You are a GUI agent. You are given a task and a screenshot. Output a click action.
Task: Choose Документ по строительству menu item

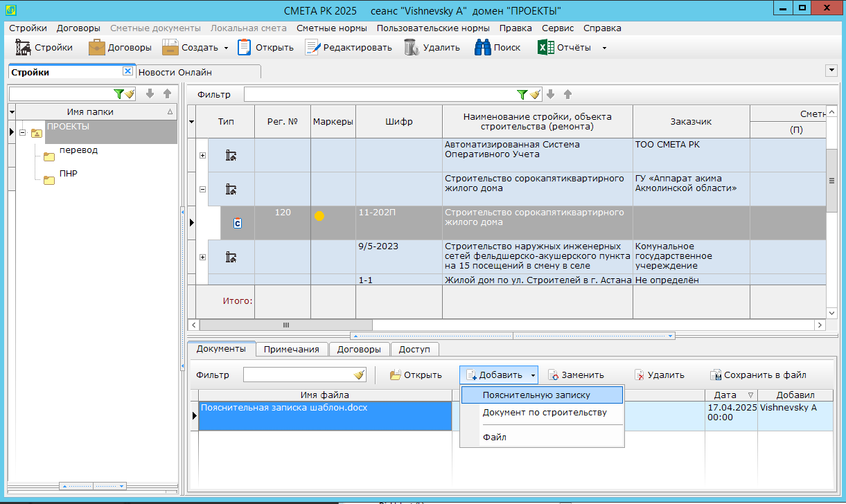click(x=544, y=413)
